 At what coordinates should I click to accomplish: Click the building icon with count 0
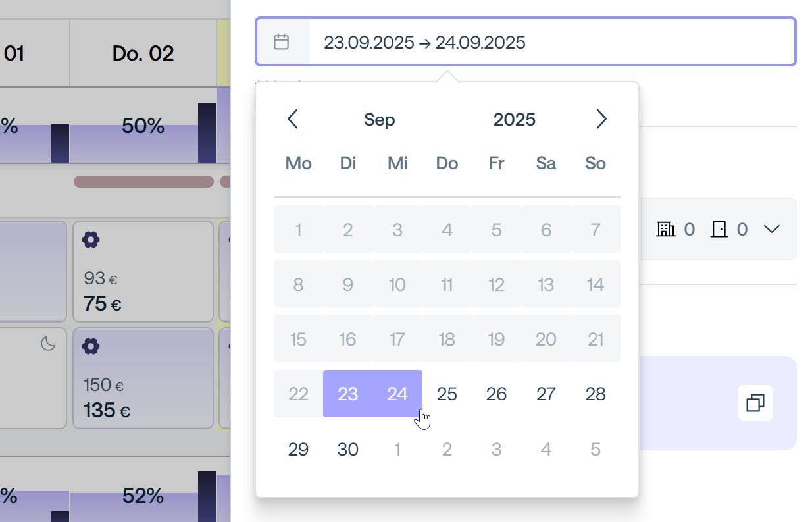[666, 229]
